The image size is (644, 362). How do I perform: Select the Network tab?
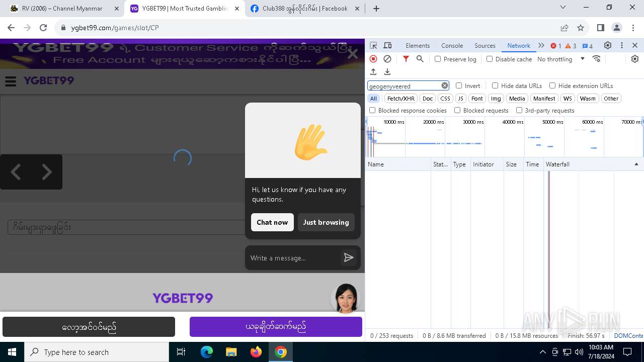click(x=519, y=45)
